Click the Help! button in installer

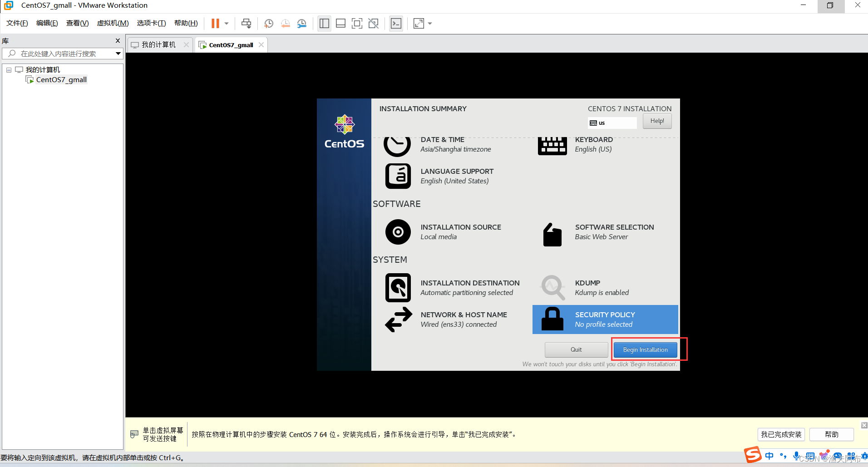click(657, 121)
